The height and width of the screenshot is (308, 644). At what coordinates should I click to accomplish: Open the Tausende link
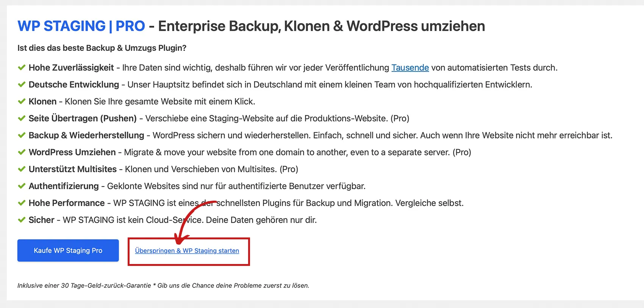(410, 68)
